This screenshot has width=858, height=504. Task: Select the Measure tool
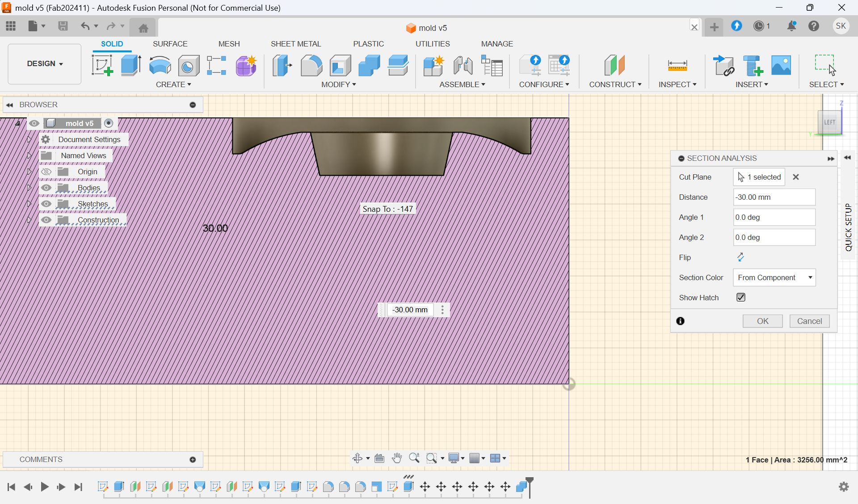click(x=677, y=66)
